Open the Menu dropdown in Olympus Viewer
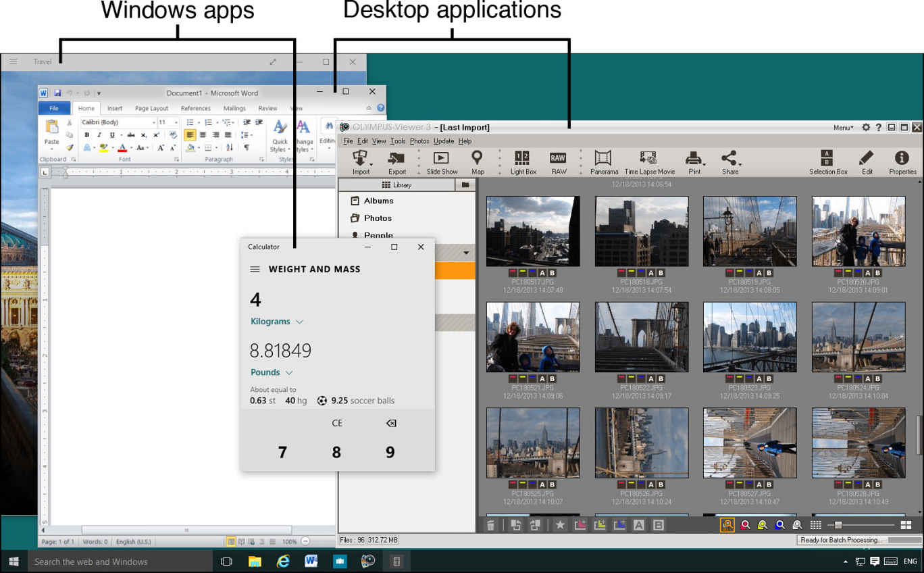Viewport: 924px width, 573px height. pyautogui.click(x=843, y=128)
